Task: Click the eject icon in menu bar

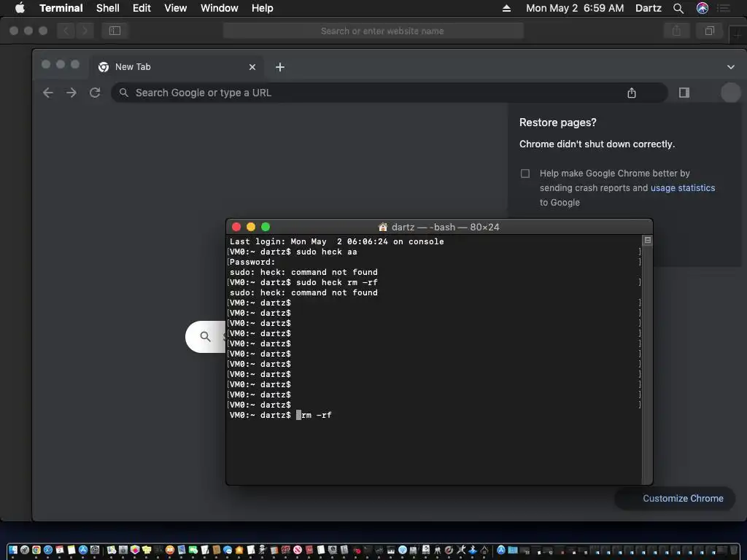Action: [x=506, y=8]
